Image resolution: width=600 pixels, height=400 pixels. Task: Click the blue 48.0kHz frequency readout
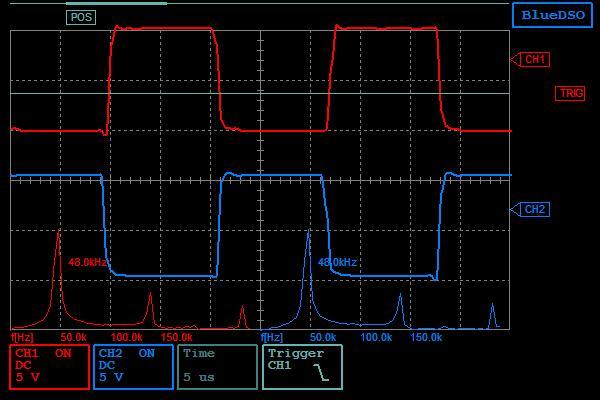337,262
